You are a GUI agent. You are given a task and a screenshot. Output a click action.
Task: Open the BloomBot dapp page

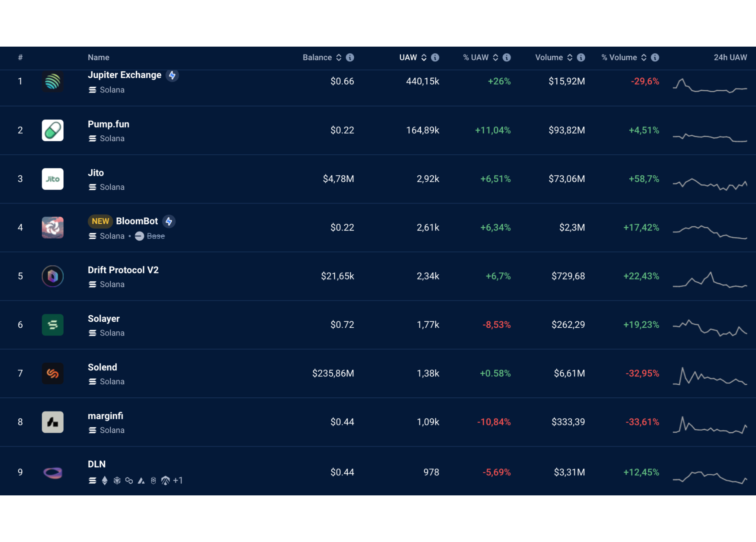(137, 221)
